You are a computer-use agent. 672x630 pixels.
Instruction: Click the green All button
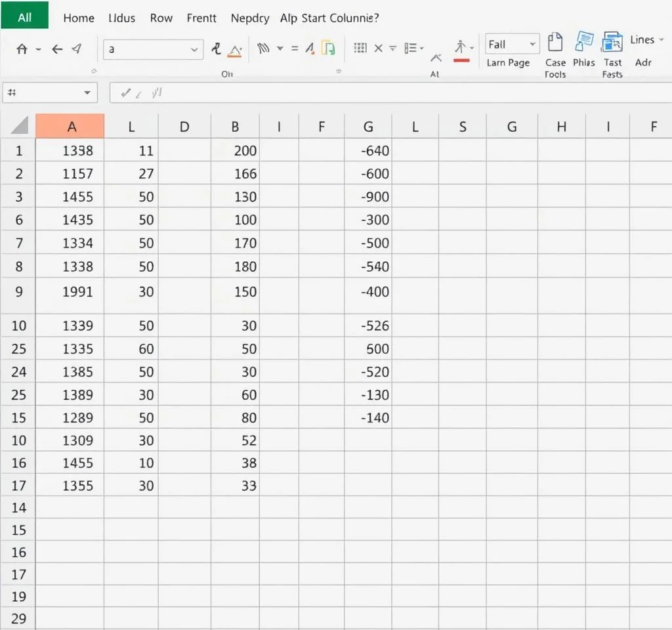click(24, 16)
